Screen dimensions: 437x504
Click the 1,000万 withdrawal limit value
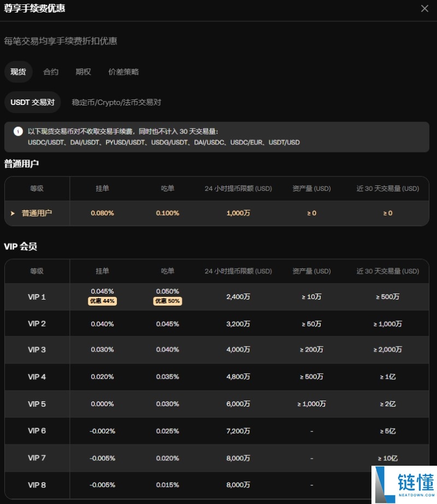[238, 213]
